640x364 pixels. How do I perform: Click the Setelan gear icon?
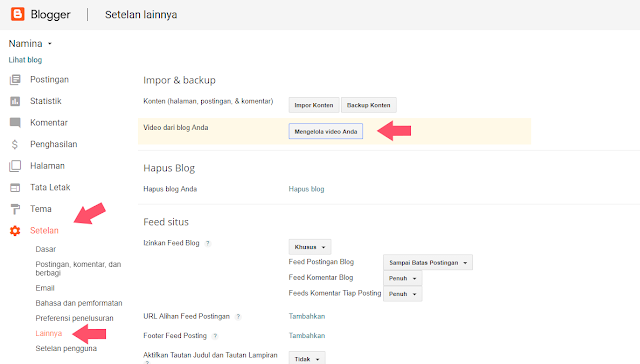pos(15,231)
